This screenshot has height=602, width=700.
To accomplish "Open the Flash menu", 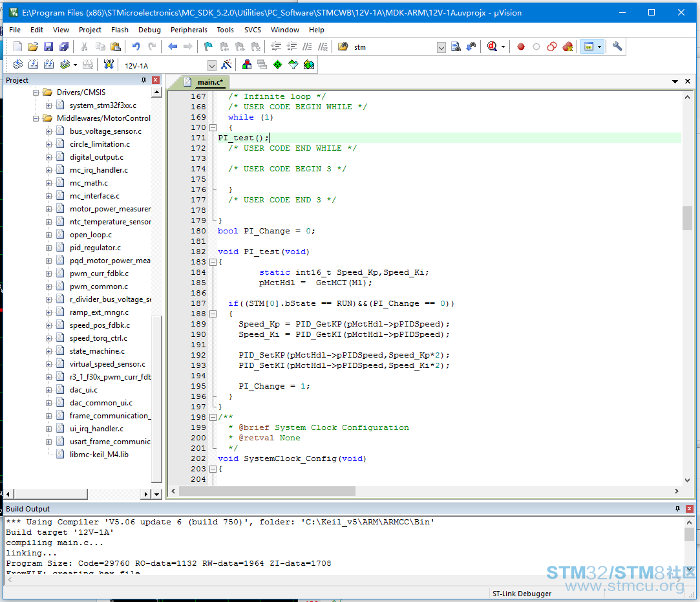I will 120,30.
